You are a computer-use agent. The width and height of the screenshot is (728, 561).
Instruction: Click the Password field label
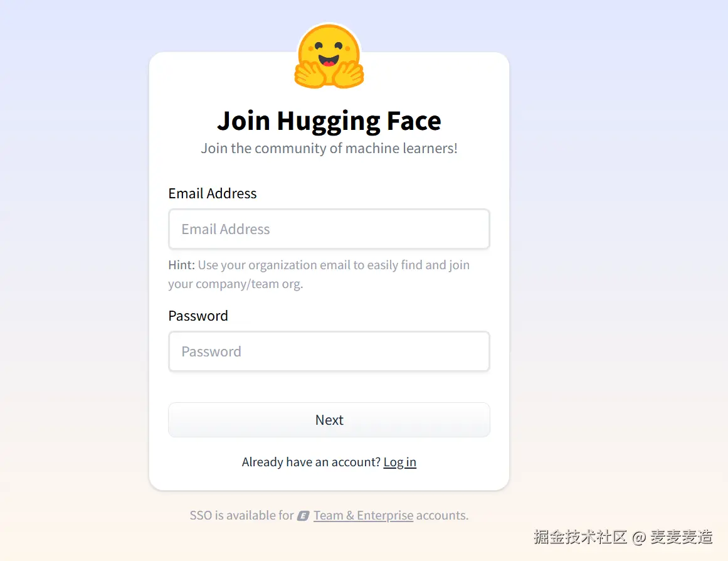pos(198,316)
